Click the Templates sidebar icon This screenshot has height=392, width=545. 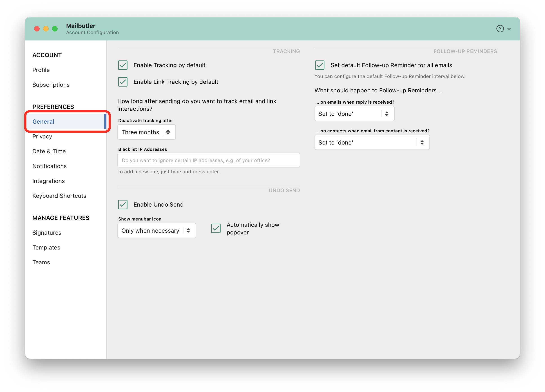[47, 247]
